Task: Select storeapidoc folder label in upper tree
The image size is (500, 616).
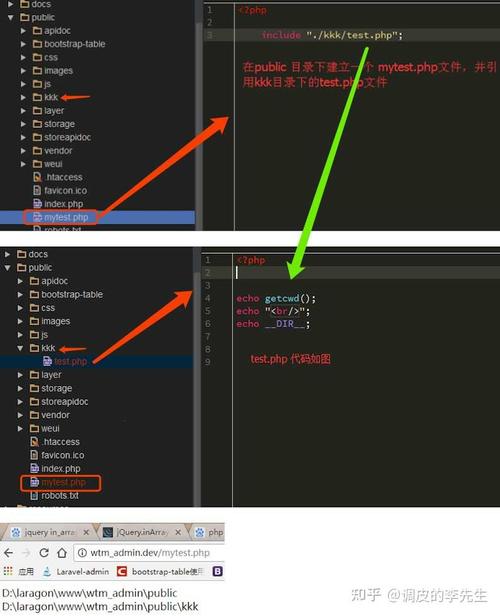Action: [67, 137]
